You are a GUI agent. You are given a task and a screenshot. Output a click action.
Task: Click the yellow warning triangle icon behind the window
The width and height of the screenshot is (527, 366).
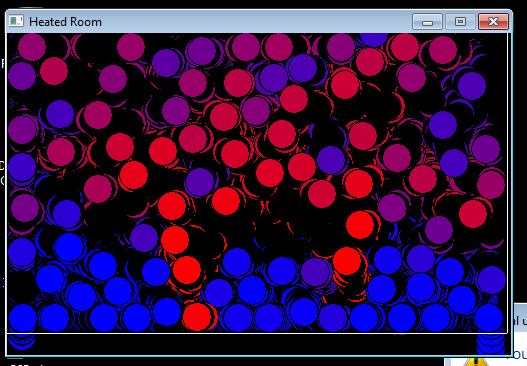pos(475,362)
